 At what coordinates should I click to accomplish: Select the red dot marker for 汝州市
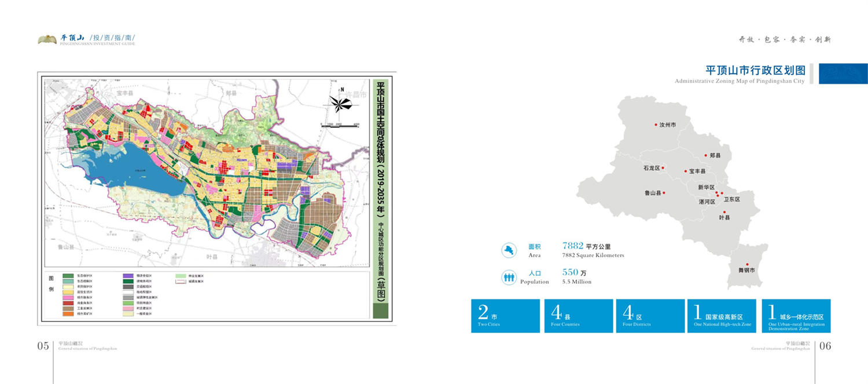pos(656,125)
